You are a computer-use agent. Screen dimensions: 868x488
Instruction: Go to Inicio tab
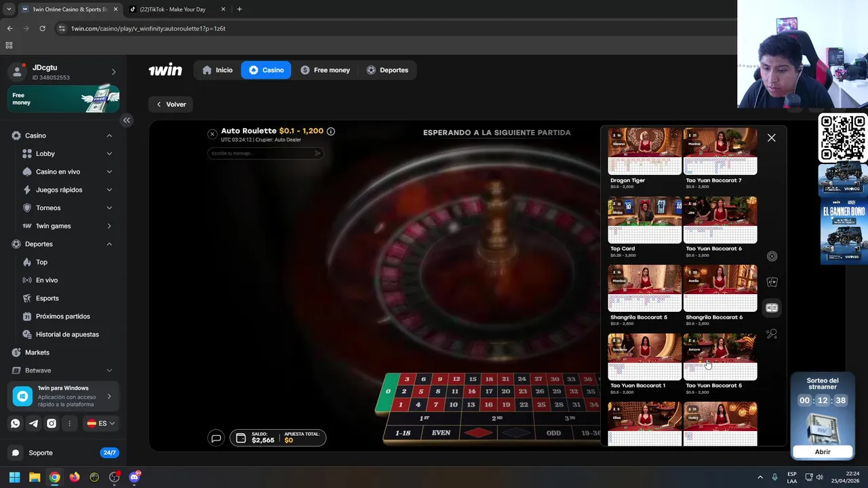217,70
